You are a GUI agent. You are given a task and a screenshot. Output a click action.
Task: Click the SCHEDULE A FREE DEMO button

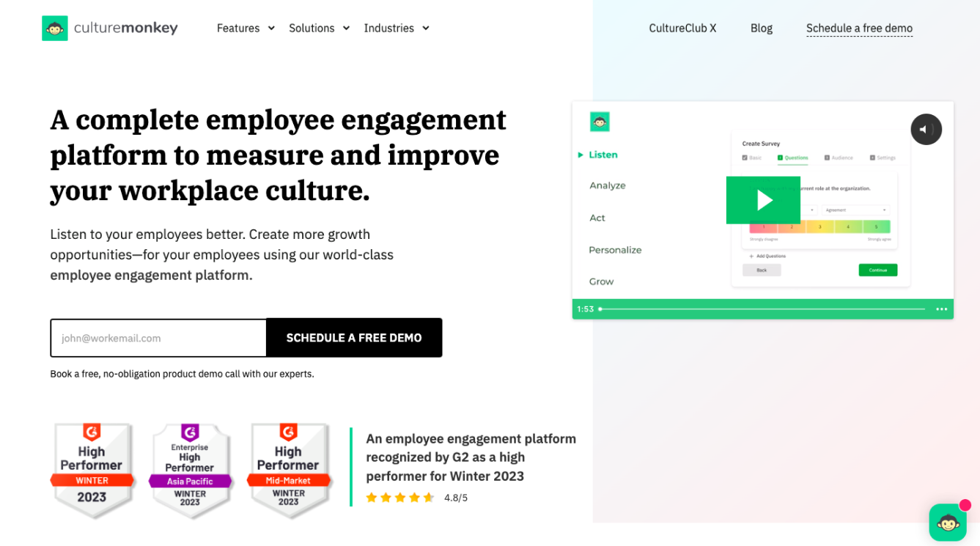[x=354, y=338]
